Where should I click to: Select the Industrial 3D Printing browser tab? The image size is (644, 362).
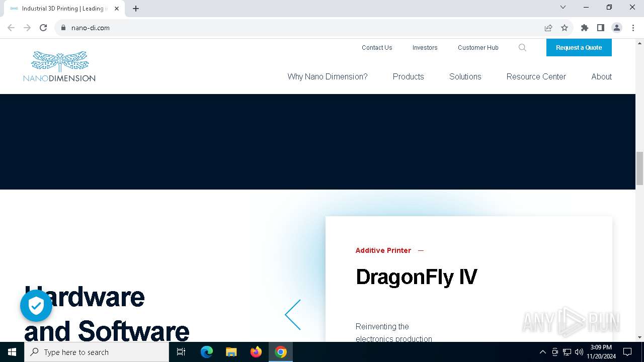pos(64,9)
